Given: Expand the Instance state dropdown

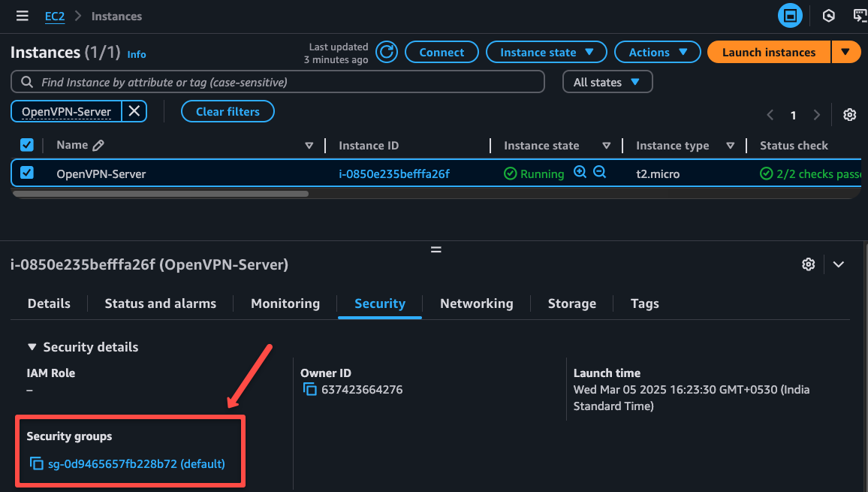Looking at the screenshot, I should (x=546, y=52).
